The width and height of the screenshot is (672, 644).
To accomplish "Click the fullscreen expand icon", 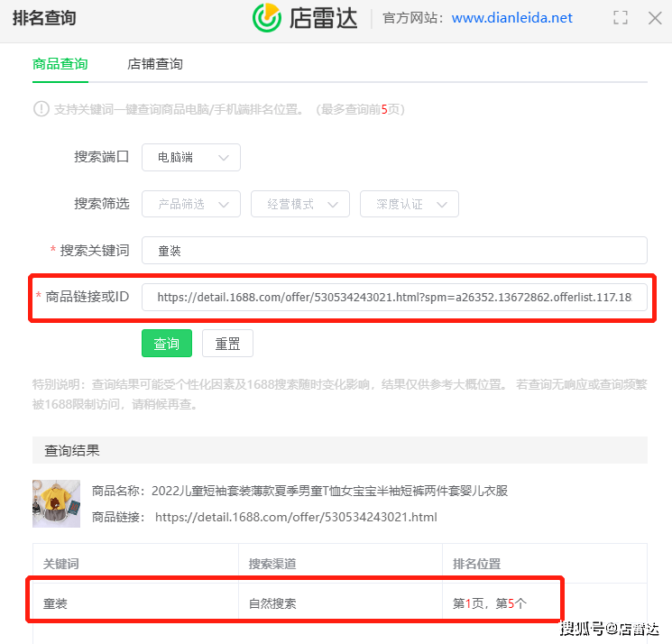I will [x=620, y=17].
